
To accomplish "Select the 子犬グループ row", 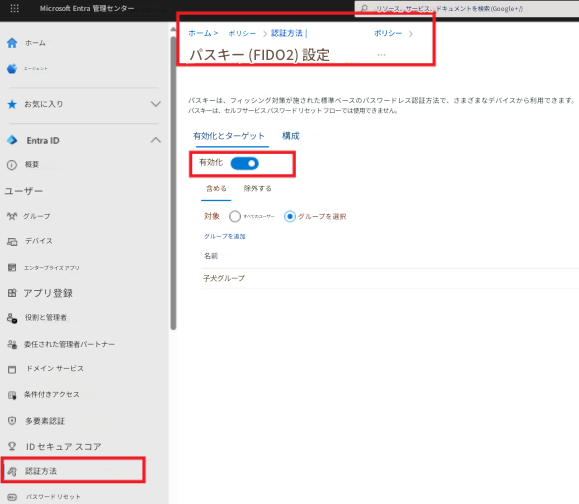I will pyautogui.click(x=390, y=278).
